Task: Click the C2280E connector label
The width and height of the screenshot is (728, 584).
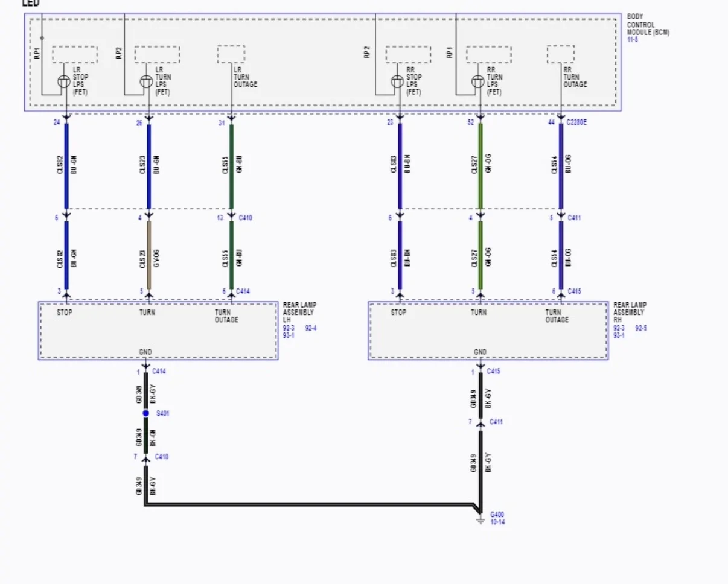Action: (x=578, y=123)
